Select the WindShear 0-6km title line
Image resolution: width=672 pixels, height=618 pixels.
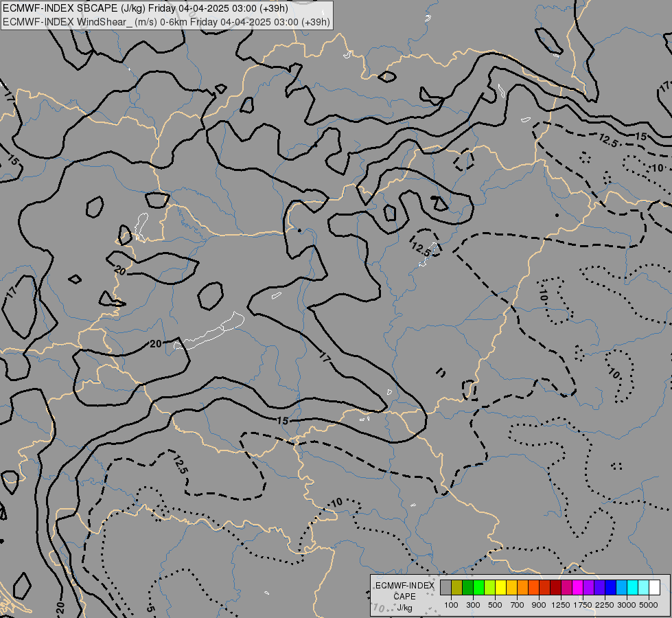[x=166, y=22]
